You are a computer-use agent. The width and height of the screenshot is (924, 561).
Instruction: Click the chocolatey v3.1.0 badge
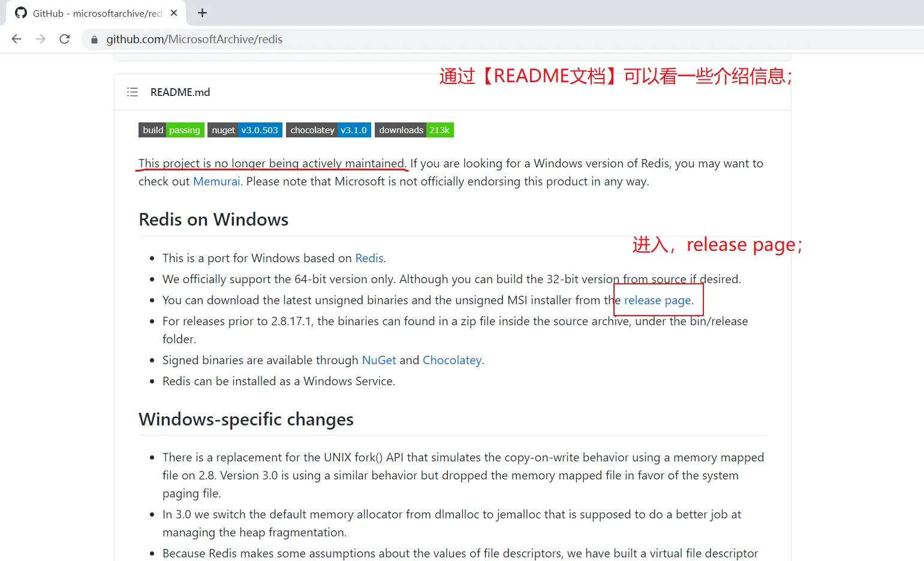[x=329, y=130]
